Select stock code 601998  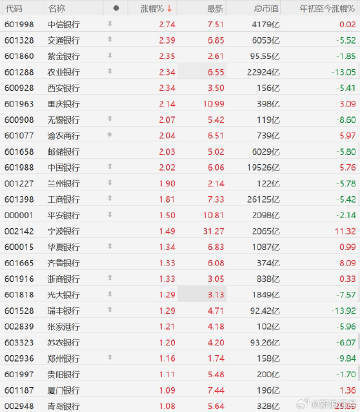[x=19, y=24]
